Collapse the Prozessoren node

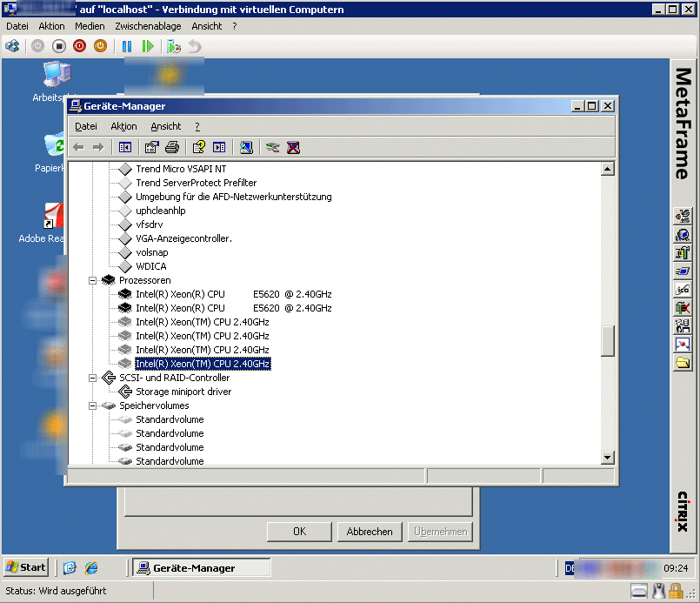(x=92, y=280)
